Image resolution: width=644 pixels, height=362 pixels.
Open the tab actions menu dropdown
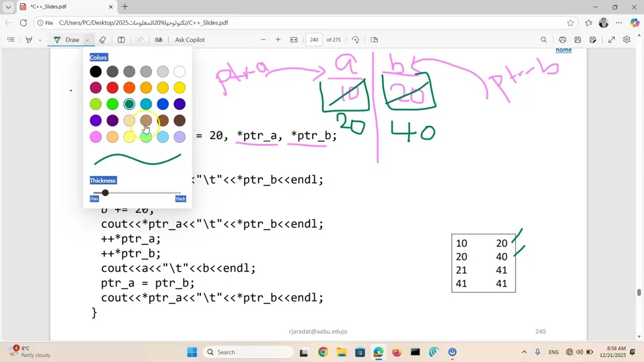8,7
